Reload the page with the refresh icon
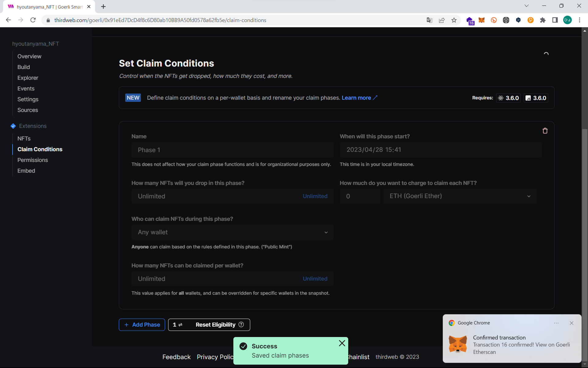Screen dimensions: 588x368 click(33, 20)
